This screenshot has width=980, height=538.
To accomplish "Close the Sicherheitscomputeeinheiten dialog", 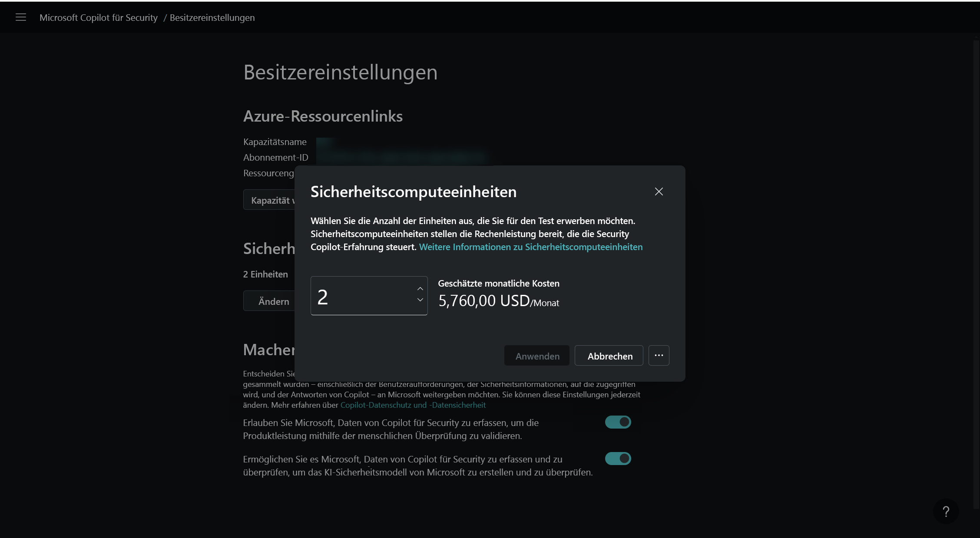I will (659, 191).
